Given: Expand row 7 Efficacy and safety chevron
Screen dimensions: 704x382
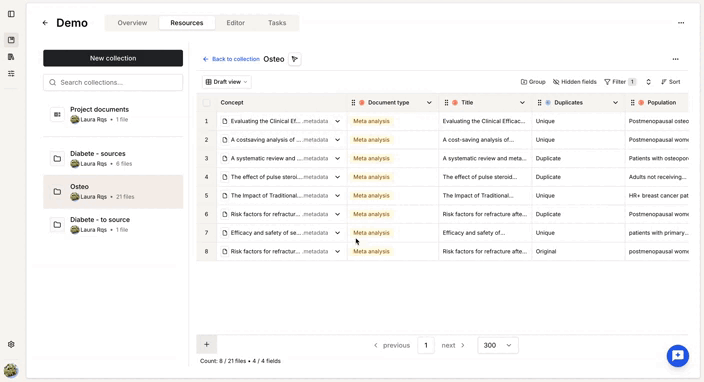Looking at the screenshot, I should (337, 233).
